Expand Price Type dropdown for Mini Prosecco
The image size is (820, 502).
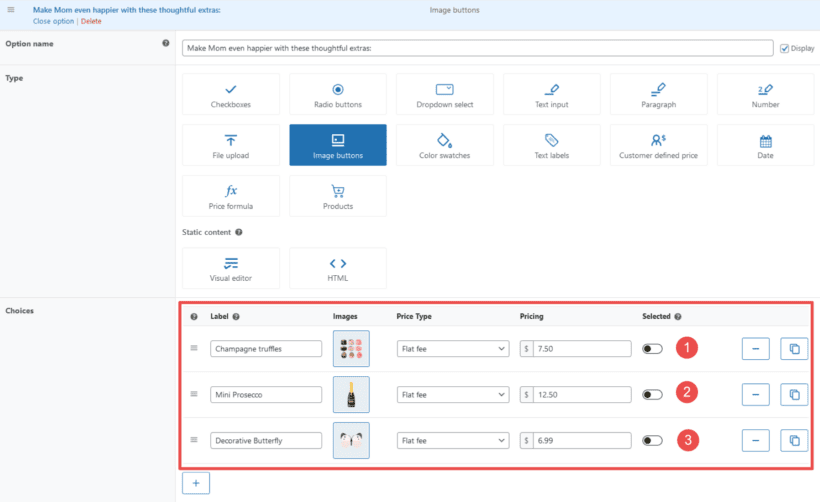coord(453,395)
